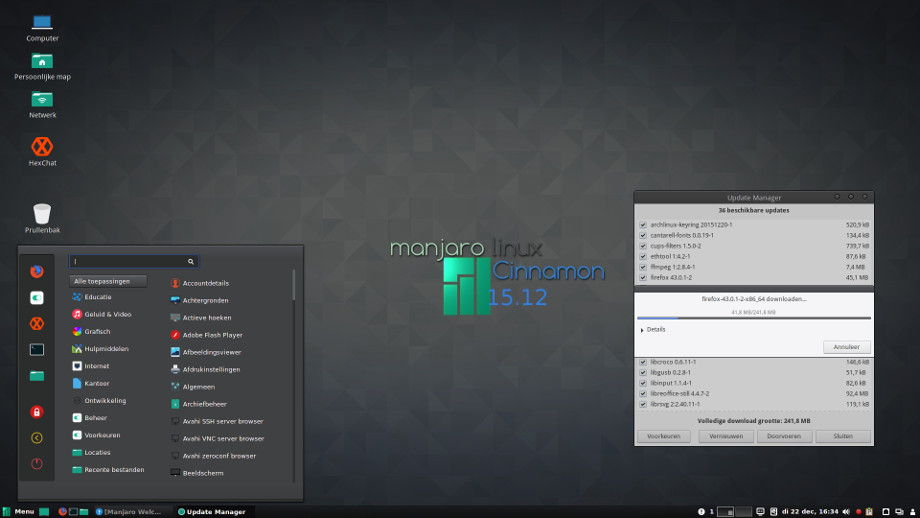The width and height of the screenshot is (920, 518).
Task: Open Recente bestanden in the menu
Action: coord(109,470)
